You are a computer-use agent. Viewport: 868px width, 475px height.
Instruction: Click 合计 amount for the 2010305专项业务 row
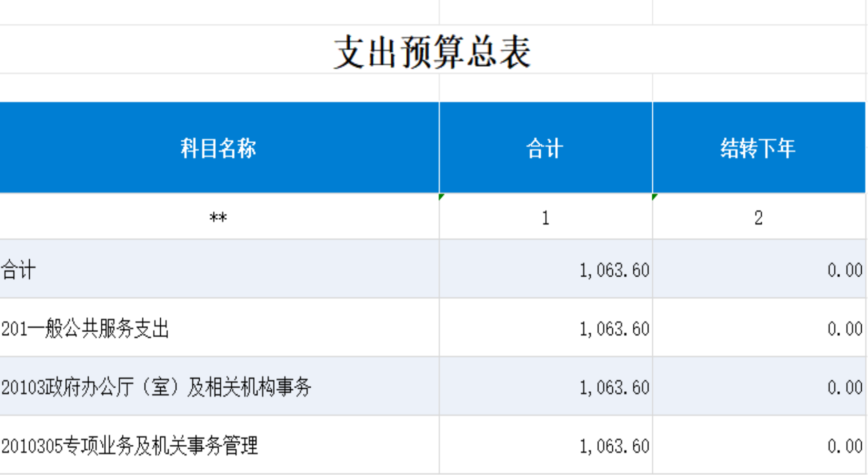(x=614, y=446)
